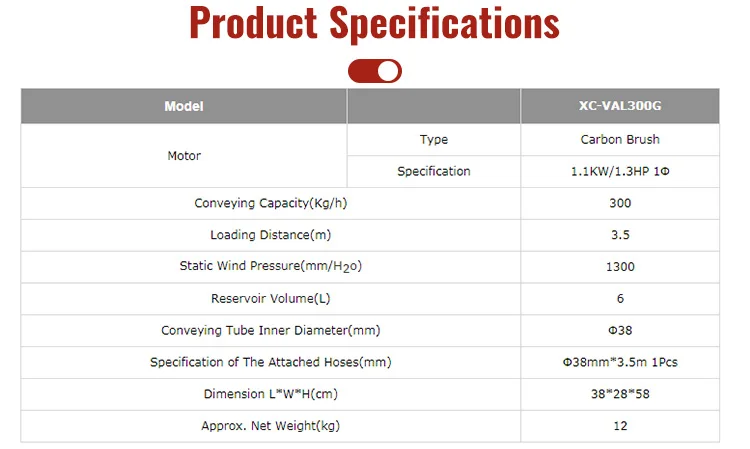Select the 38*28*58 dimension value
The width and height of the screenshot is (750, 449).
(619, 395)
